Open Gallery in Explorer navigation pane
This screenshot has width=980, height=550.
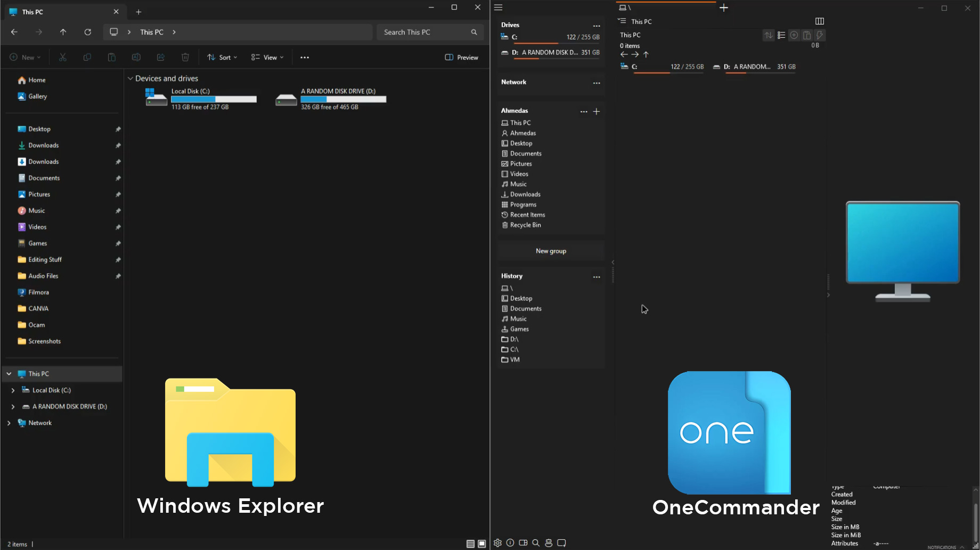click(32, 96)
